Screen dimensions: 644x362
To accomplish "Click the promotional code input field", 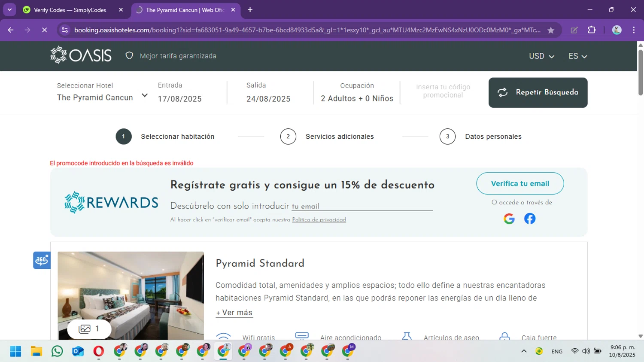I will tap(443, 91).
